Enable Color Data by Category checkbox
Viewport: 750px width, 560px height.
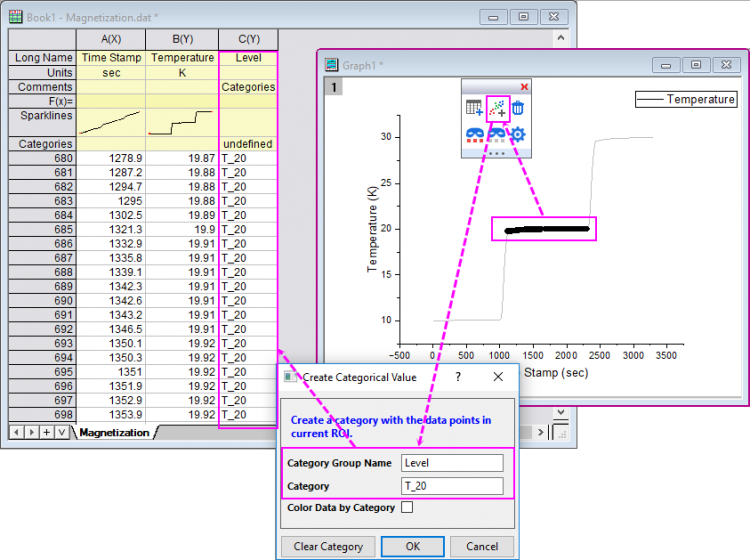click(x=407, y=507)
